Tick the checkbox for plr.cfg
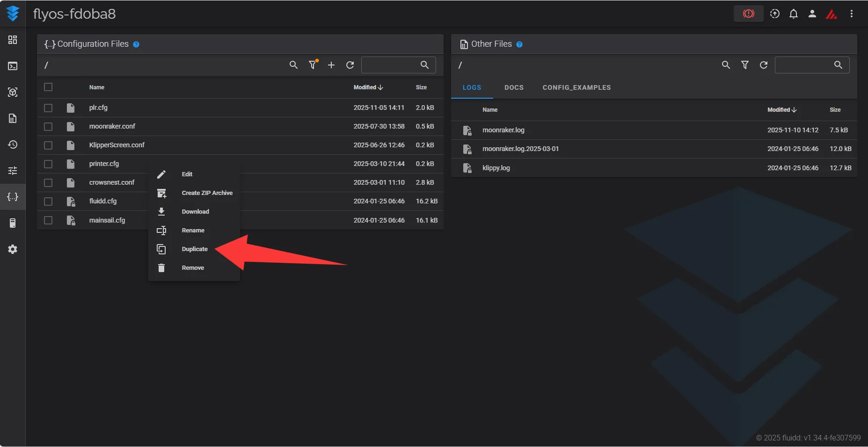The width and height of the screenshot is (868, 447). (48, 108)
